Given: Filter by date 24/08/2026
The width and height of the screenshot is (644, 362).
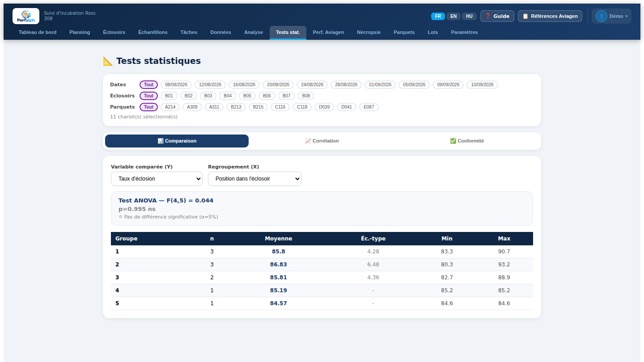Looking at the screenshot, I should (312, 84).
